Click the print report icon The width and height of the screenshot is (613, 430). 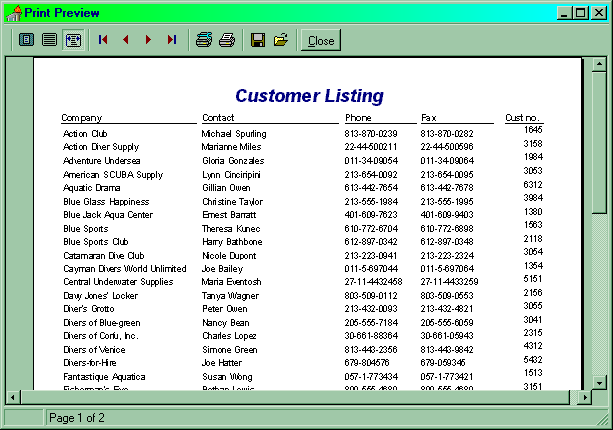click(227, 40)
